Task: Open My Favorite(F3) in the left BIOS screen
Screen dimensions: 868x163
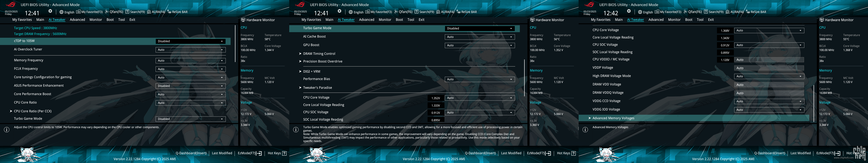Action: click(89, 12)
